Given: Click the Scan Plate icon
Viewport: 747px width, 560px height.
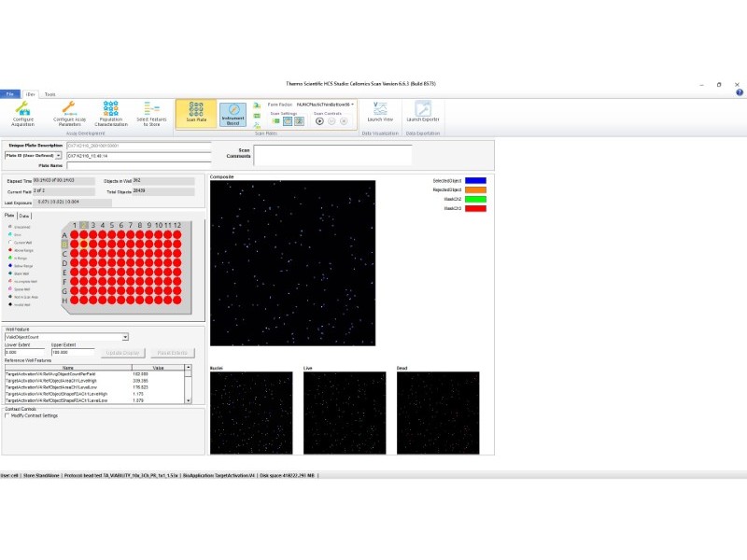Looking at the screenshot, I should coord(196,113).
